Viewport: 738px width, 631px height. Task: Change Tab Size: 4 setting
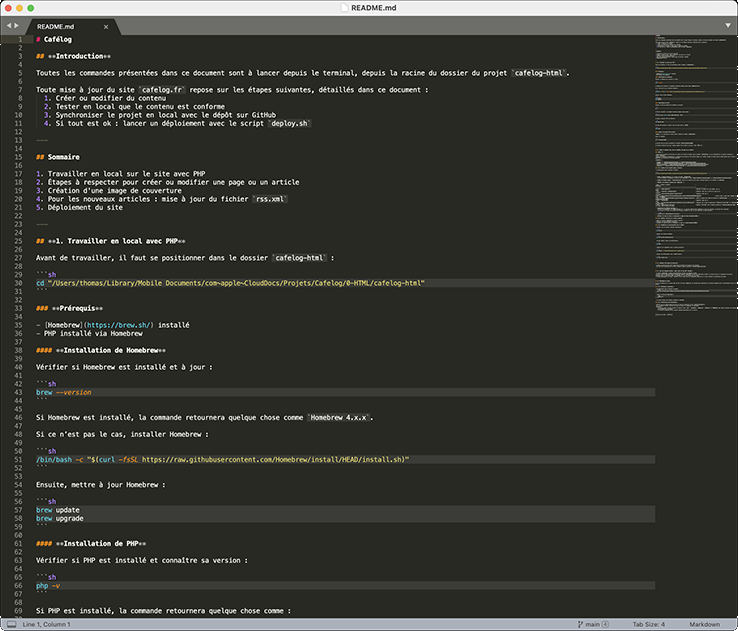click(649, 624)
